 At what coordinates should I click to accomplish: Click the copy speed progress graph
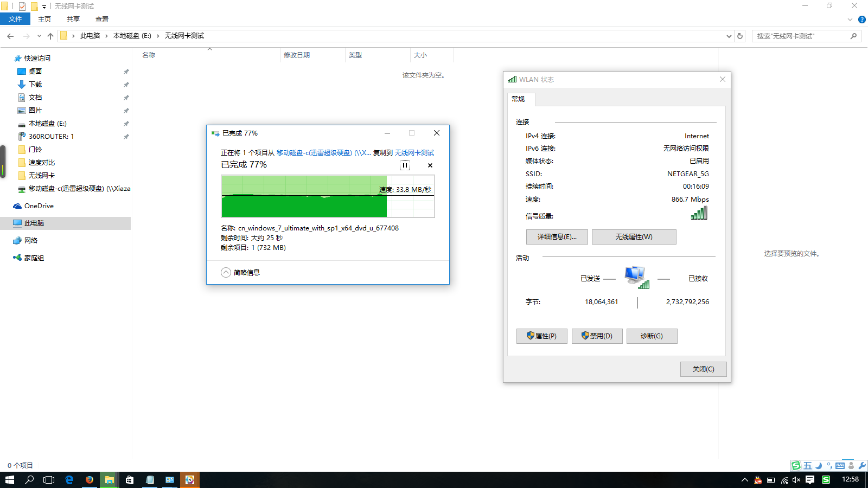[328, 196]
